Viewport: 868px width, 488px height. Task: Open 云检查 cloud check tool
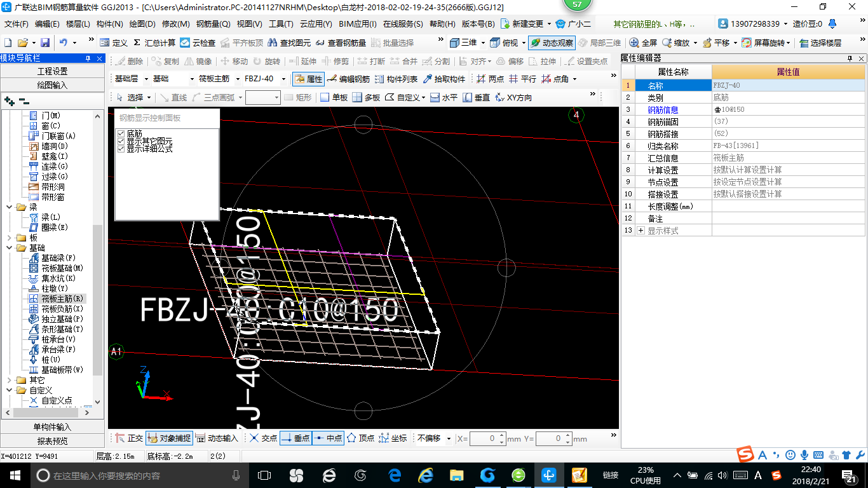point(198,43)
